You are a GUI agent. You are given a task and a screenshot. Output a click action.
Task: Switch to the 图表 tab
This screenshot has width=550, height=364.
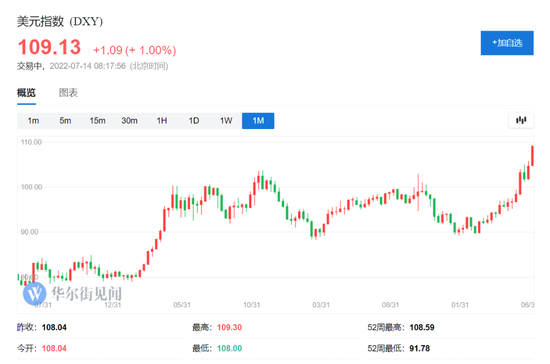(x=68, y=93)
